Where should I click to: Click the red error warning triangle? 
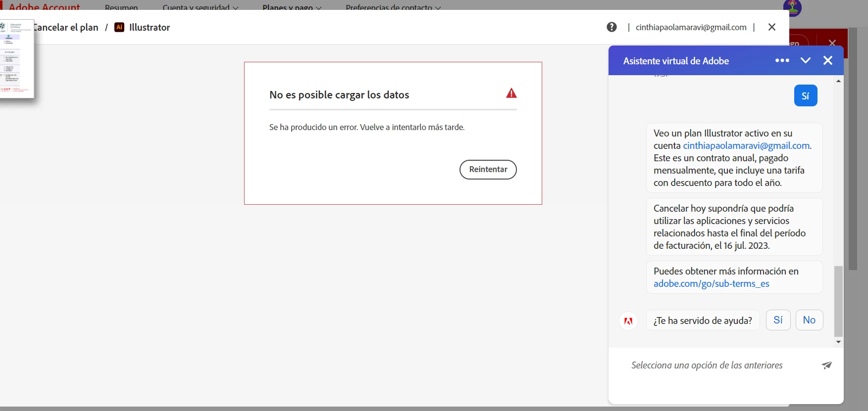(x=511, y=93)
